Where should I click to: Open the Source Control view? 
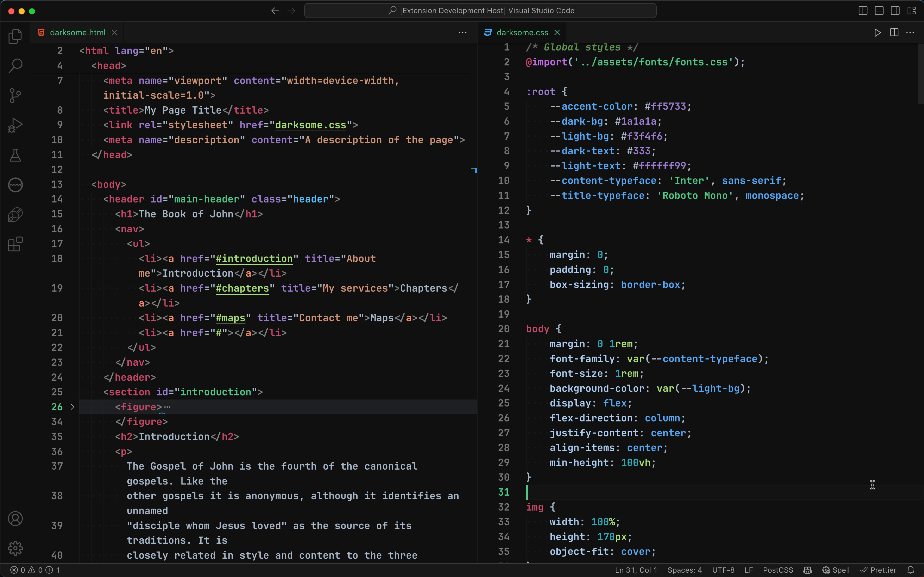15,95
